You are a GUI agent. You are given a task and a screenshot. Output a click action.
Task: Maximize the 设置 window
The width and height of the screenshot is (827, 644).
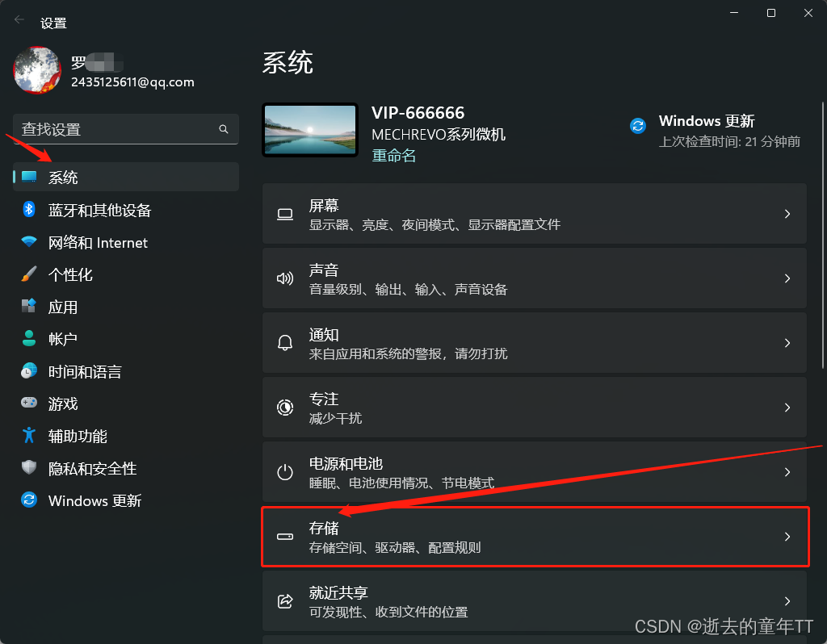(x=771, y=13)
